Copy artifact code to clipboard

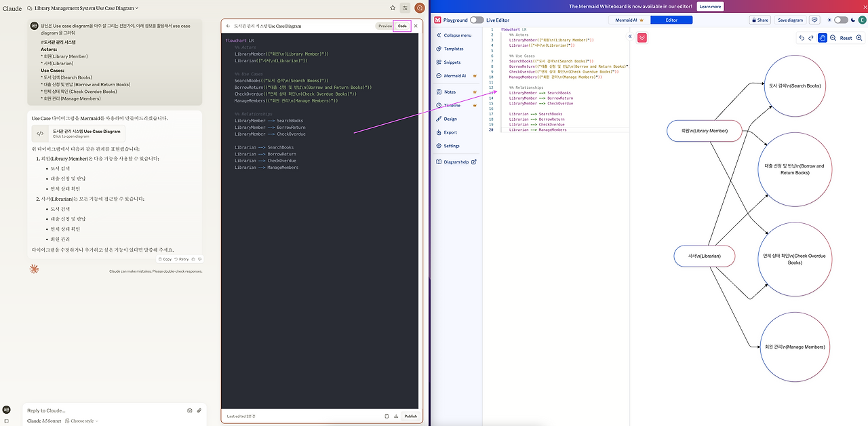point(387,416)
